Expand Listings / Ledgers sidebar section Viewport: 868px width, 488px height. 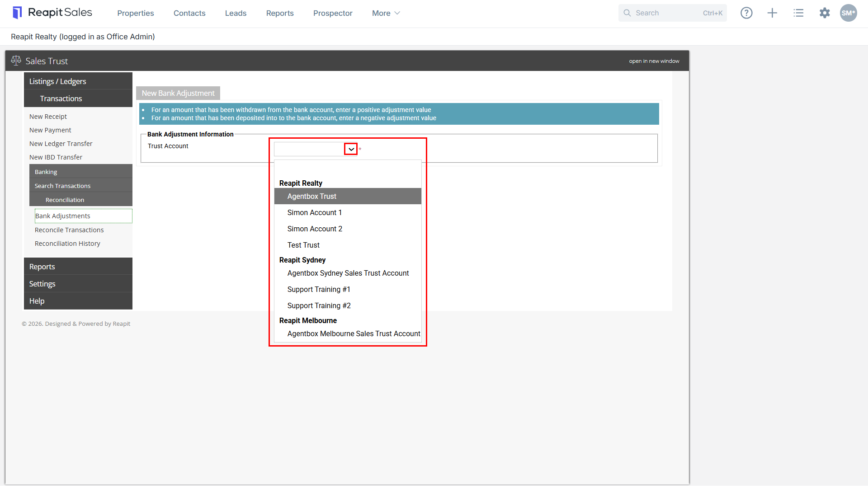point(78,81)
